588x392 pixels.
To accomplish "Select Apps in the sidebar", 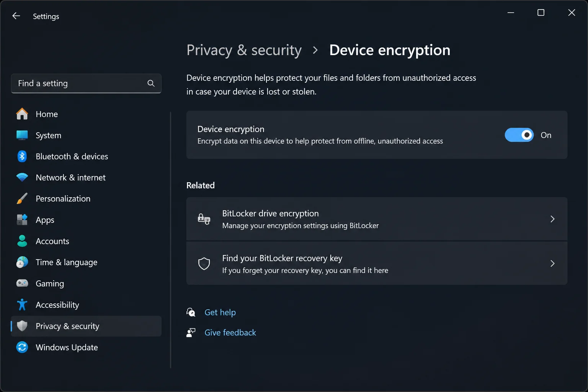I will click(86, 220).
